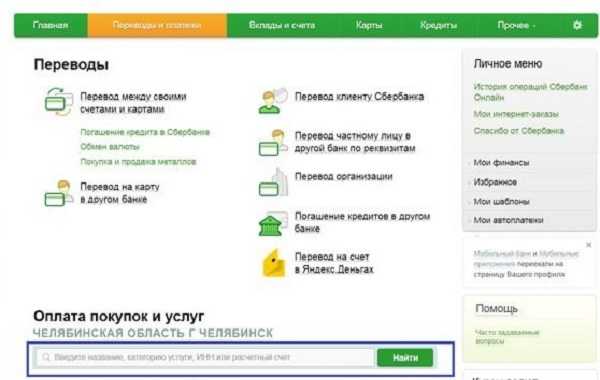Viewport: 600px width, 380px height.
Task: Switch to Вклады и счета tab
Action: click(282, 25)
